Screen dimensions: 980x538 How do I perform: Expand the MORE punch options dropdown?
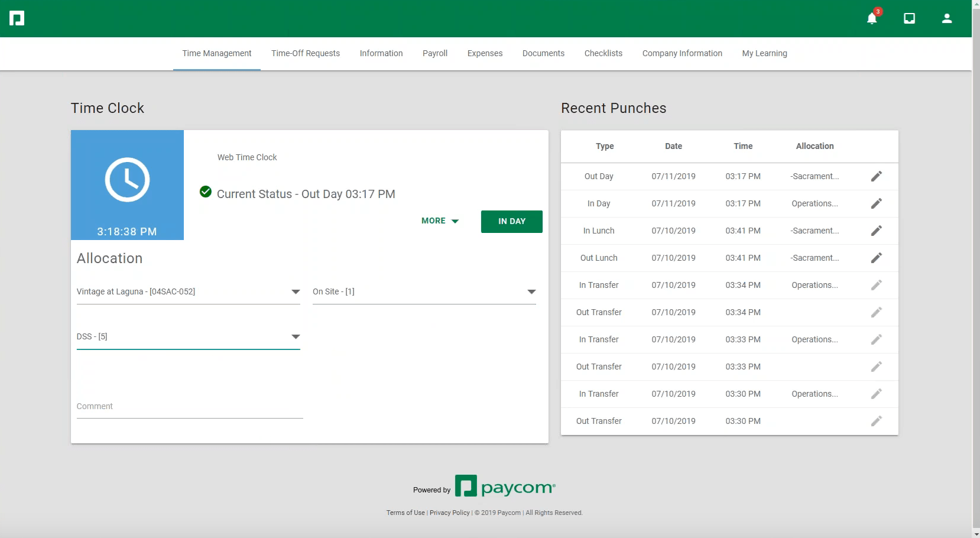tap(440, 221)
